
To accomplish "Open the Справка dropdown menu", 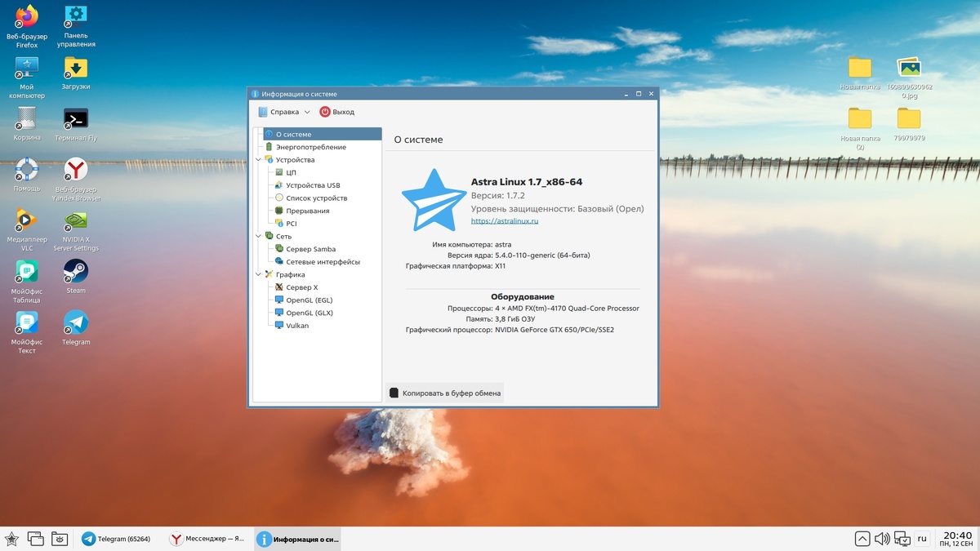I will click(284, 112).
